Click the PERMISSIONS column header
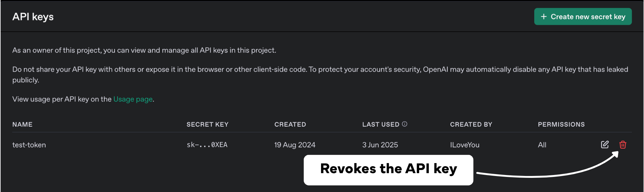 tap(561, 124)
